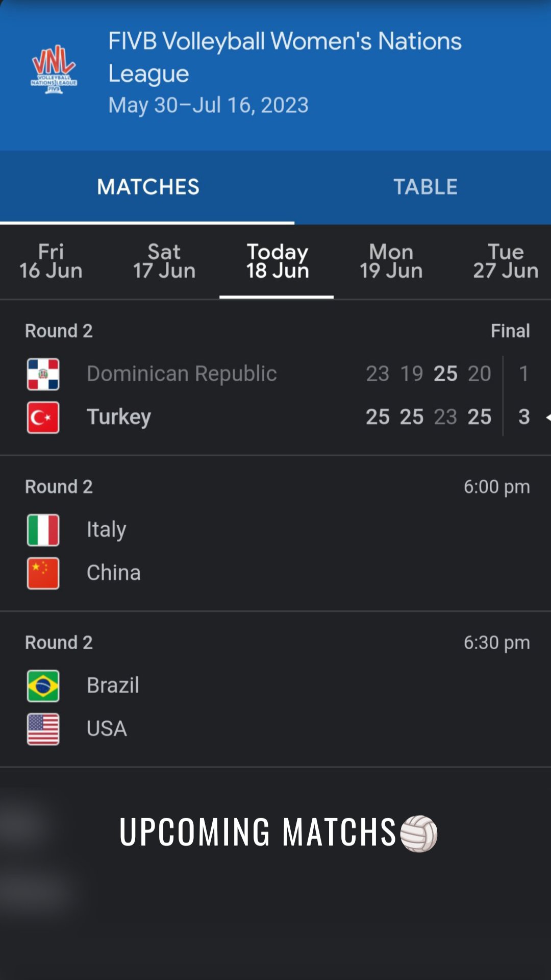Tap the Turkey flag icon
551x980 pixels.
click(43, 418)
